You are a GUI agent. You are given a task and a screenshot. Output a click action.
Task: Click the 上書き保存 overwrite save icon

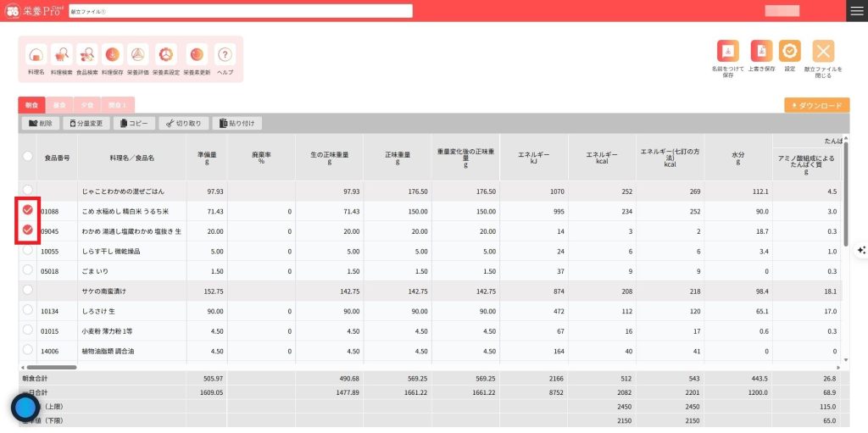(x=761, y=52)
